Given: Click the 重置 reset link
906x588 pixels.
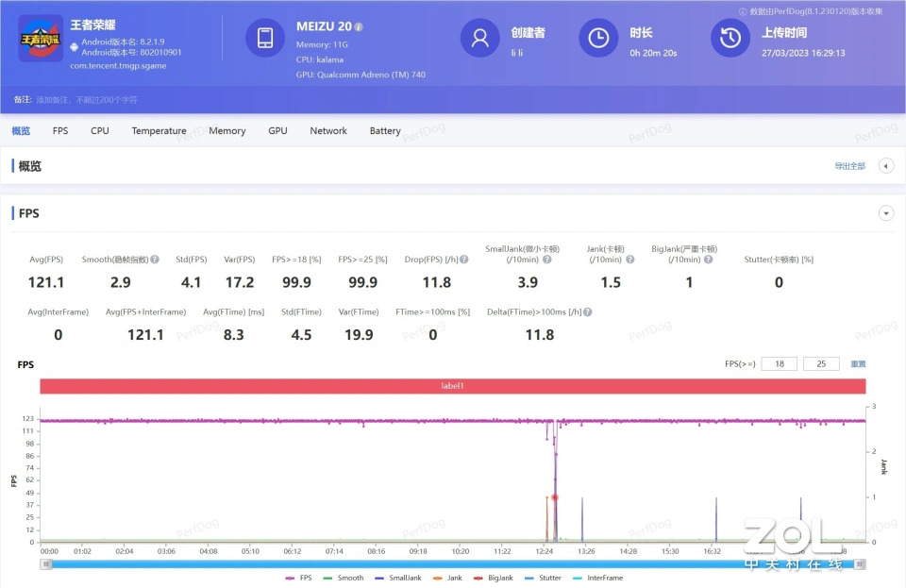Looking at the screenshot, I should pyautogui.click(x=858, y=364).
